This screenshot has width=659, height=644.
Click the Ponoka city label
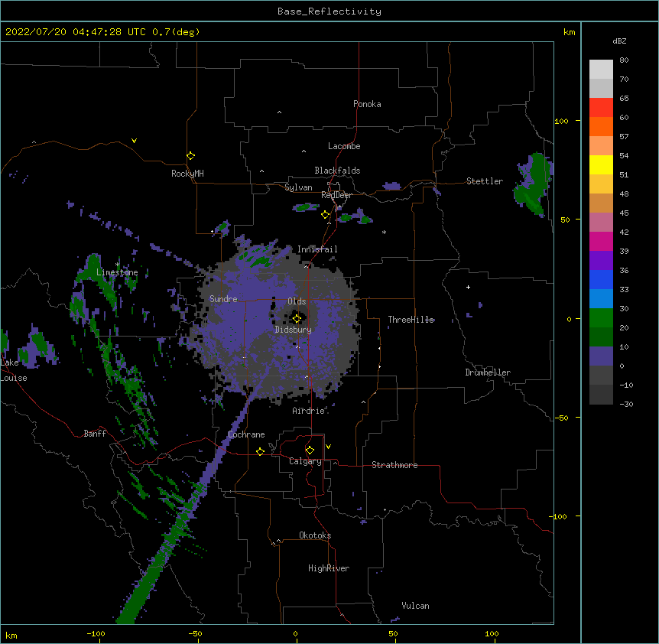367,104
